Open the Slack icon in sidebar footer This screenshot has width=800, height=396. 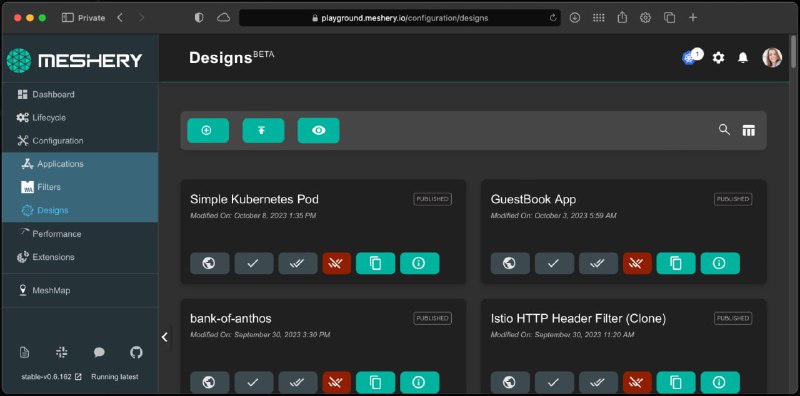62,352
